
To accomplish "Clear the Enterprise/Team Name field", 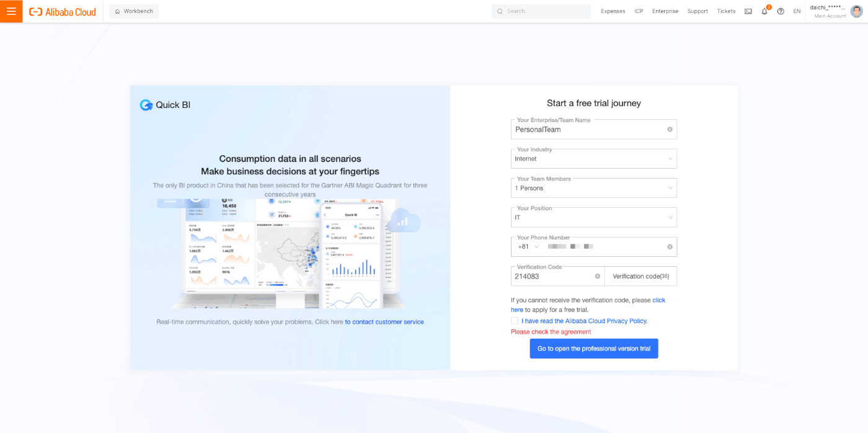I will 670,130.
